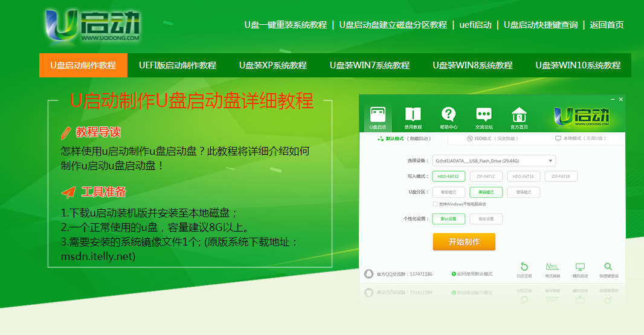Click the U启动 logo inside the app window
Image resolution: width=644 pixels, height=335 pixels.
coord(582,117)
